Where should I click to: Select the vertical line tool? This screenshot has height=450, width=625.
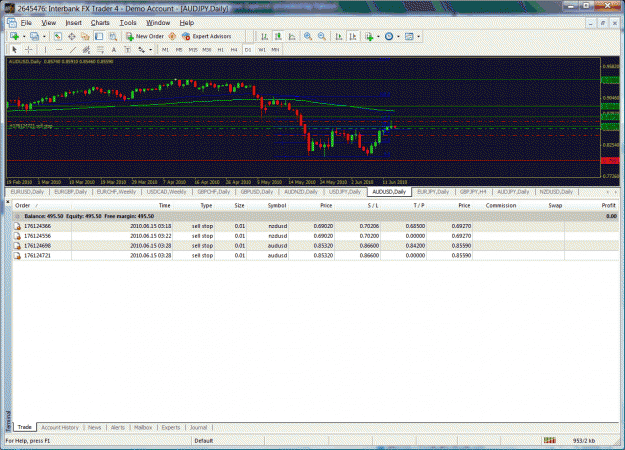click(x=45, y=50)
